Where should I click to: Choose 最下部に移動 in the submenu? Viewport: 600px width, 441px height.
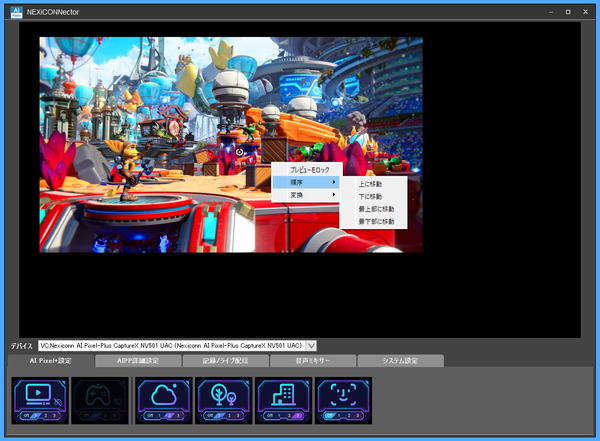coord(373,222)
